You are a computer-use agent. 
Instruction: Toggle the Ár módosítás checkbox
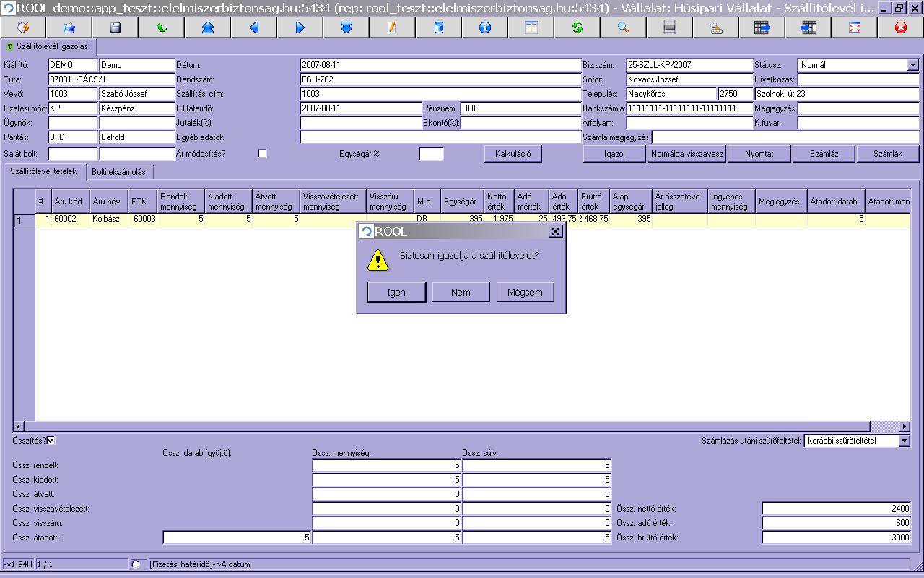pyautogui.click(x=262, y=153)
